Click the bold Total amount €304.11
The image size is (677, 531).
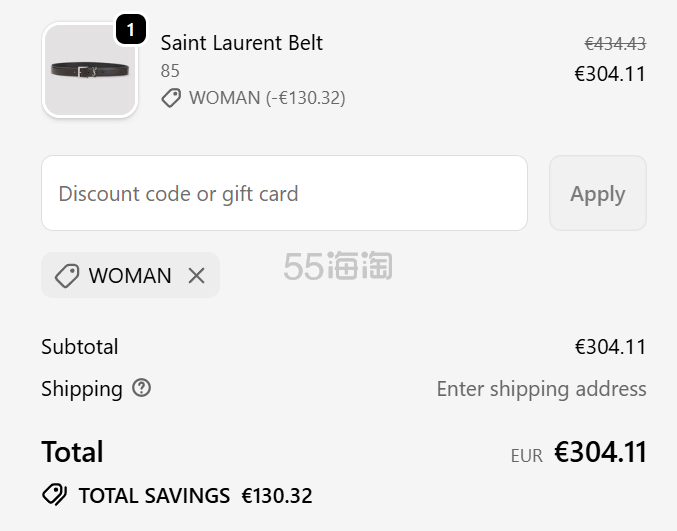click(x=600, y=453)
